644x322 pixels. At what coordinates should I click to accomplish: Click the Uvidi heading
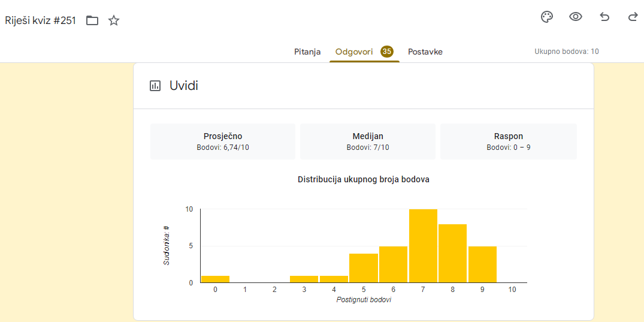[x=184, y=86]
